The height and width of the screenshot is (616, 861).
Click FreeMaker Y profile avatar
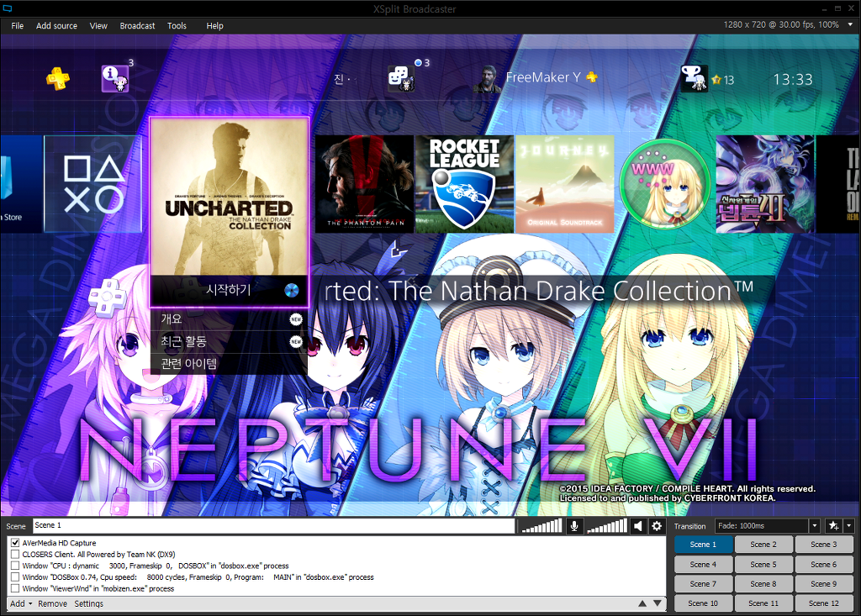click(487, 79)
